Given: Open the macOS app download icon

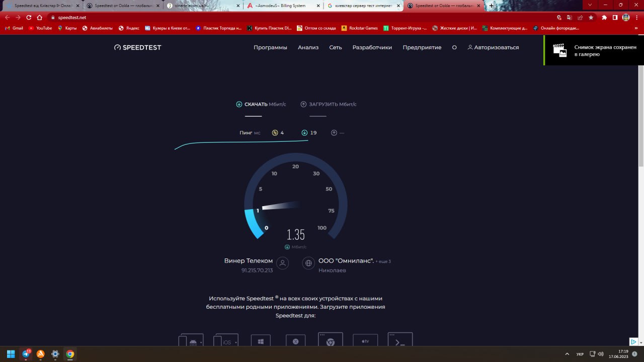Looking at the screenshot, I should click(x=296, y=340).
